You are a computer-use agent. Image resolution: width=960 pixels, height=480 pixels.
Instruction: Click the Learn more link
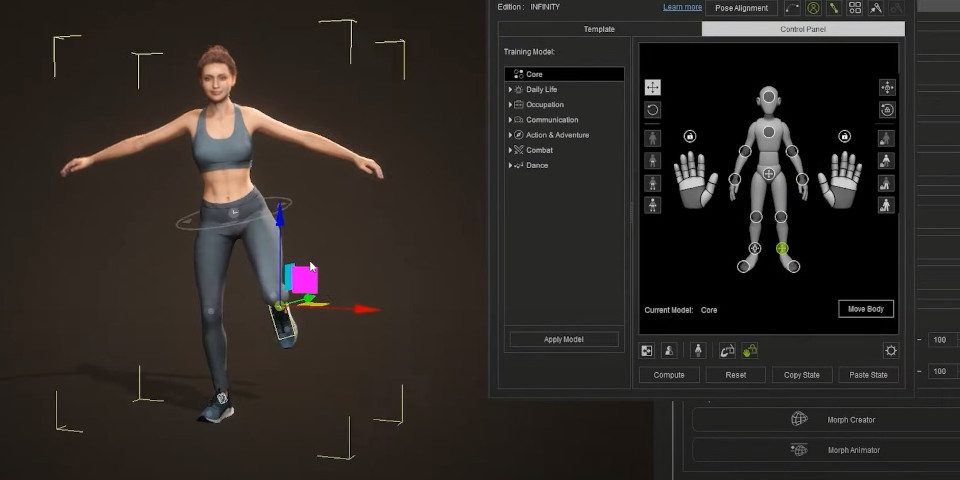682,8
